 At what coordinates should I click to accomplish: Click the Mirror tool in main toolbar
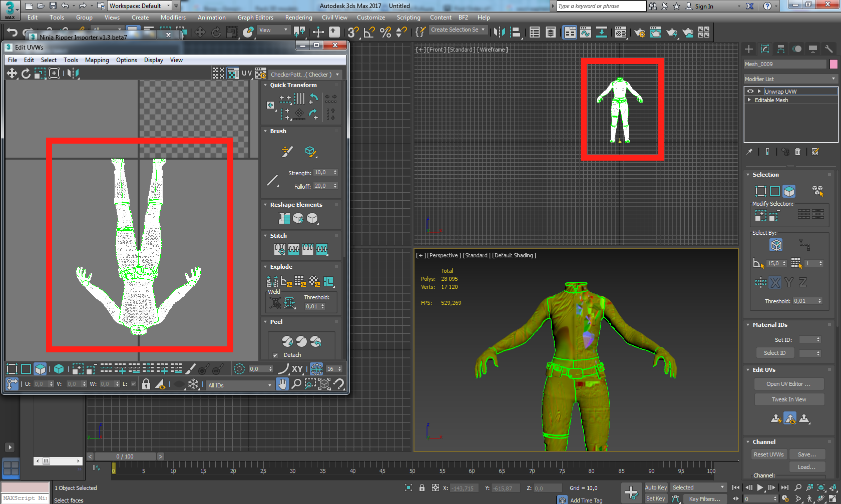[x=499, y=33]
